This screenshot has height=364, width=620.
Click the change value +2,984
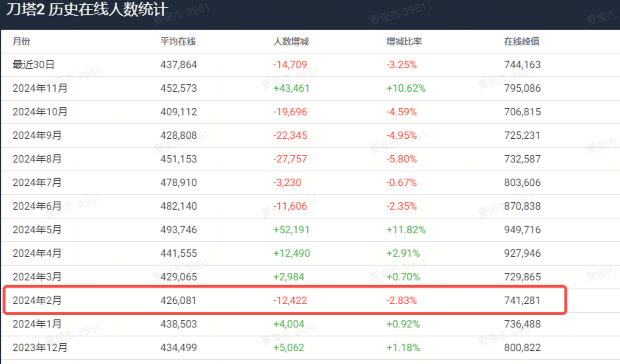tap(289, 277)
